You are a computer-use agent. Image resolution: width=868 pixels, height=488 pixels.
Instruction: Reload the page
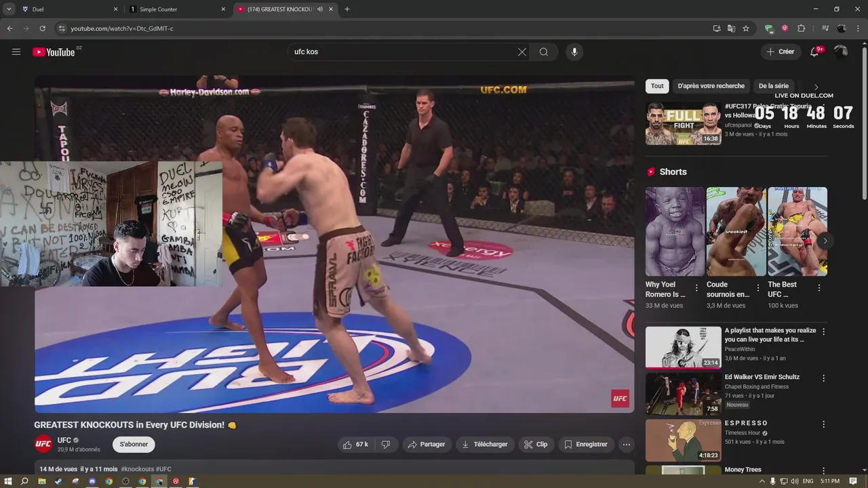42,28
